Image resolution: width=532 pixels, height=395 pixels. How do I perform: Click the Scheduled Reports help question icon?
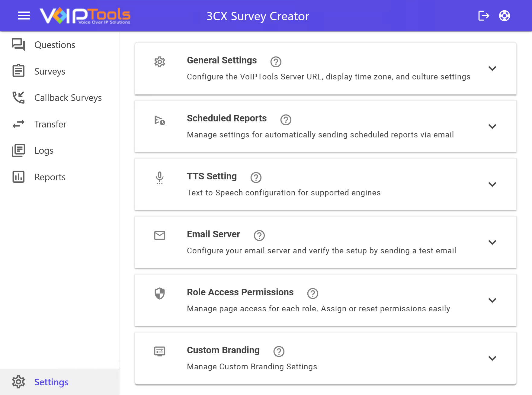[286, 120]
